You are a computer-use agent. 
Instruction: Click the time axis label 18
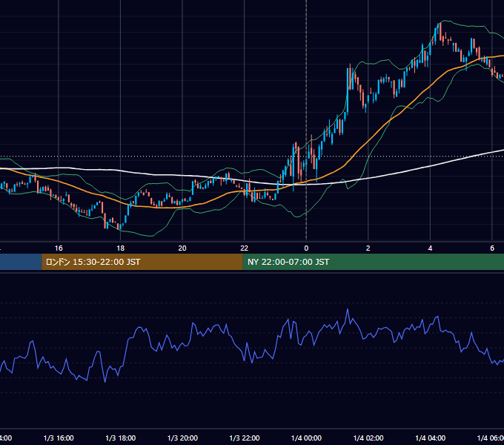pyautogui.click(x=120, y=248)
